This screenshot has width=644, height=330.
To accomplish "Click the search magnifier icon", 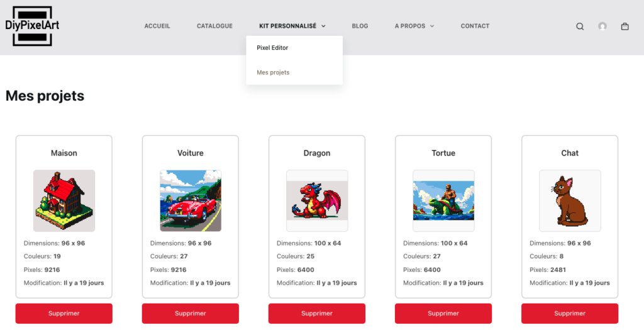I will [x=580, y=26].
